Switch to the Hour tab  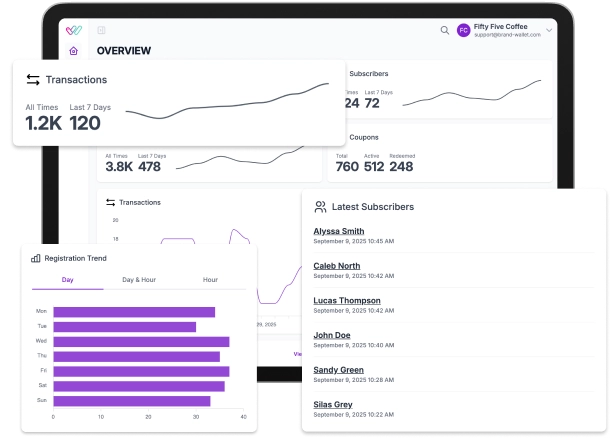(210, 280)
